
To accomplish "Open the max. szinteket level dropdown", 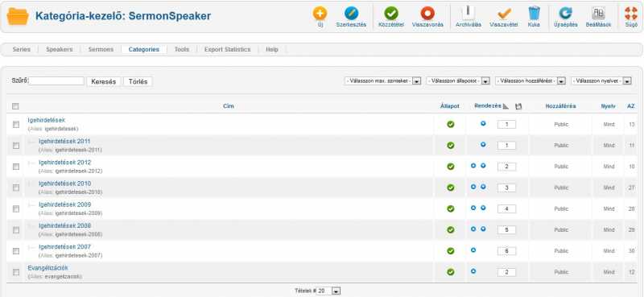I will coord(383,81).
